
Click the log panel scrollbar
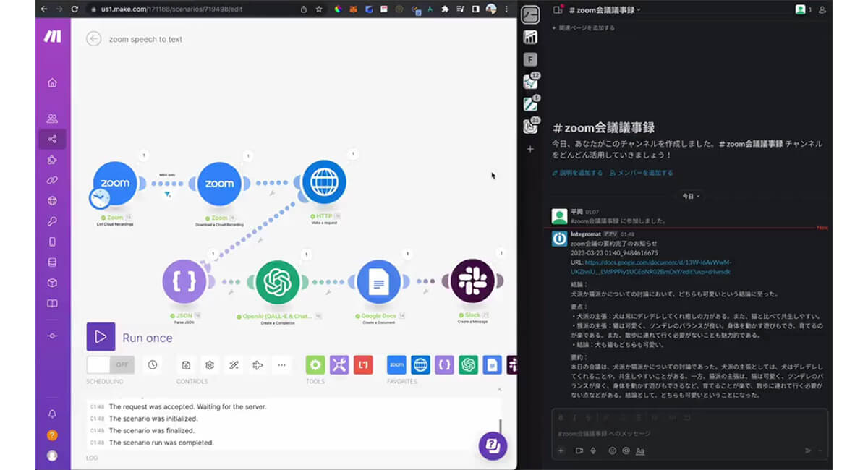pos(500,427)
